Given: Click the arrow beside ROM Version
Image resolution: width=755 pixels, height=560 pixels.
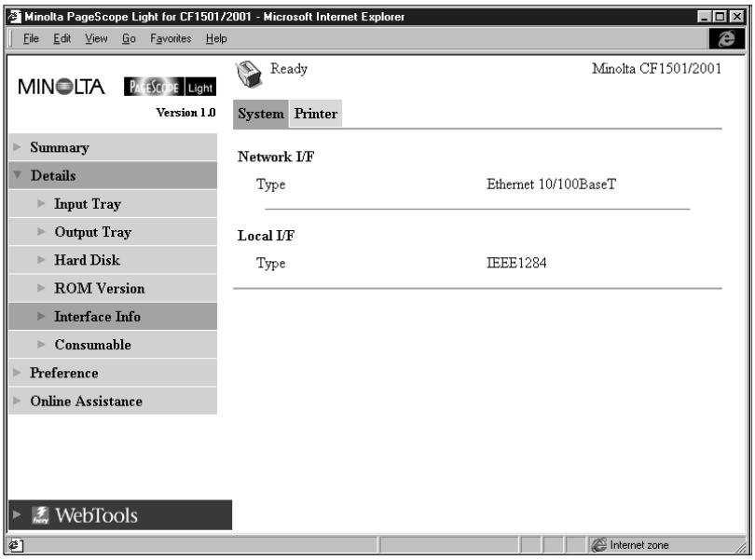Looking at the screenshot, I should pos(41,288).
